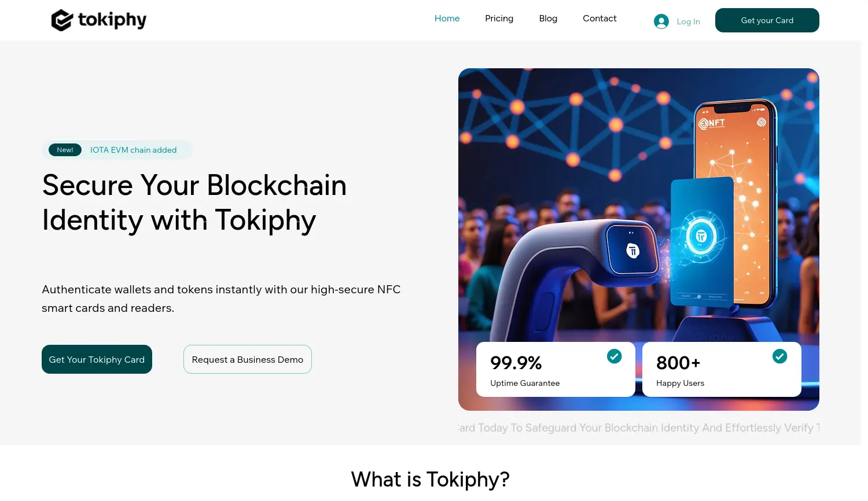868x501 pixels.
Task: Go to the Pricing page
Action: click(x=499, y=19)
